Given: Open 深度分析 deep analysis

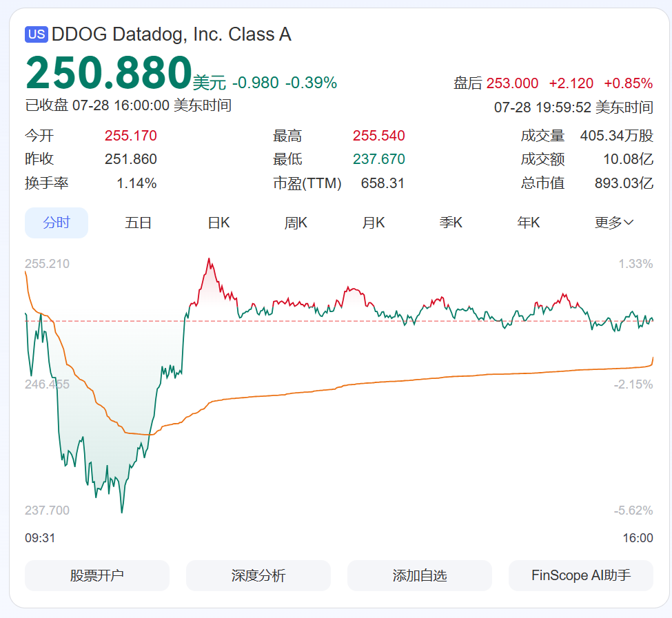Looking at the screenshot, I should coord(258,575).
